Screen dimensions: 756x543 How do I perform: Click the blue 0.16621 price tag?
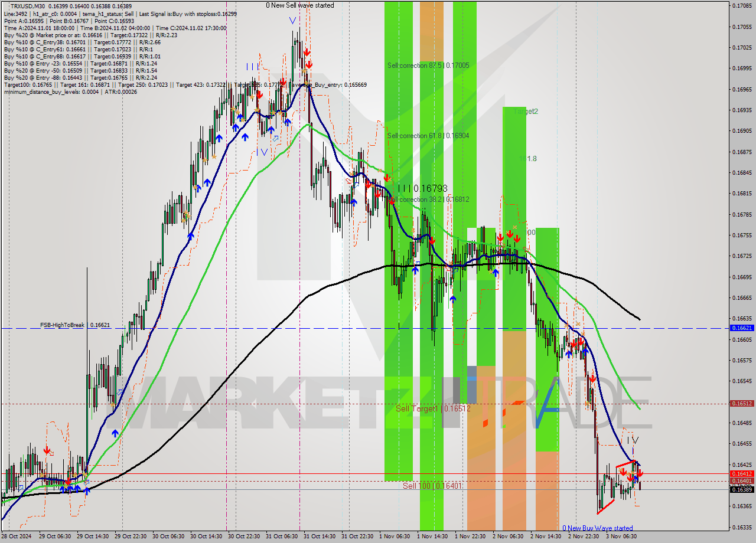pyautogui.click(x=742, y=328)
